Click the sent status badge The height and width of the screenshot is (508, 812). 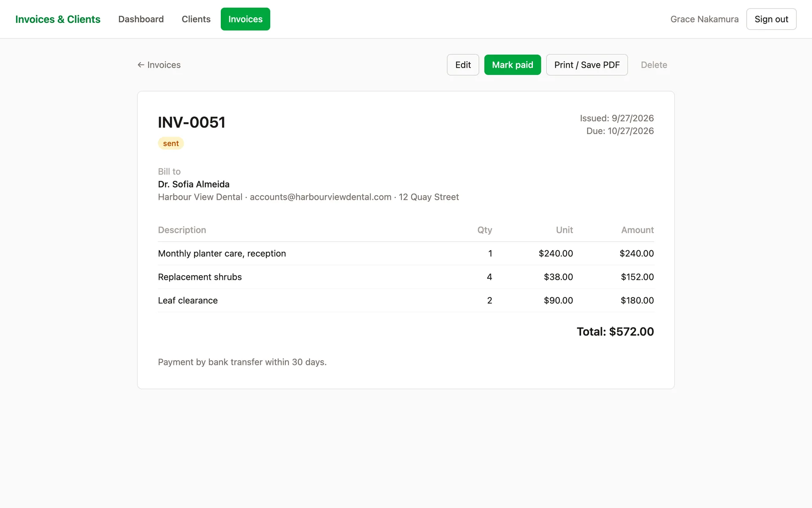pyautogui.click(x=171, y=144)
